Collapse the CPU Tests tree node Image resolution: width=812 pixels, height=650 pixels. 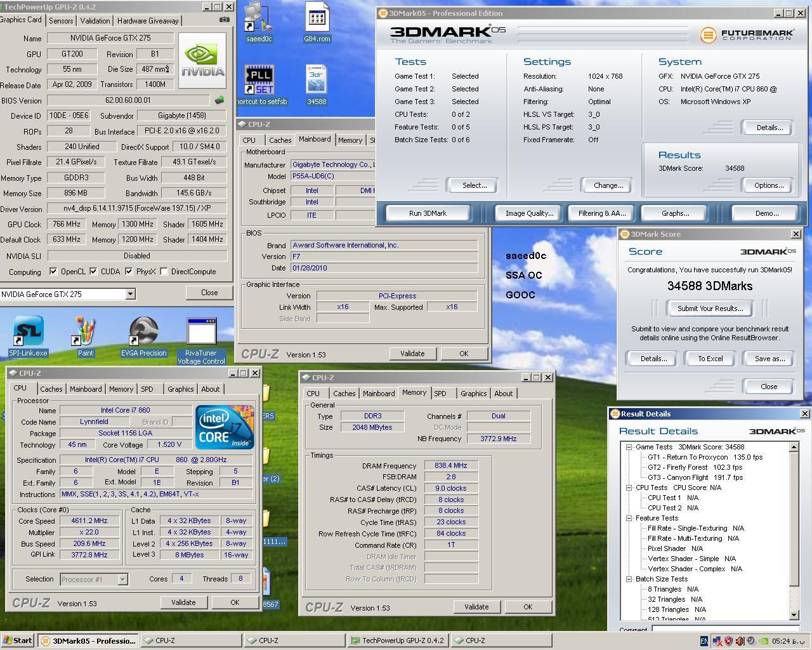pyautogui.click(x=629, y=487)
